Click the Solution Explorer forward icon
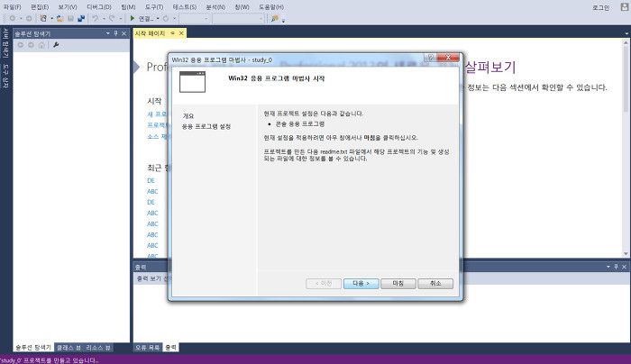Image resolution: width=631 pixels, height=364 pixels. coord(31,45)
